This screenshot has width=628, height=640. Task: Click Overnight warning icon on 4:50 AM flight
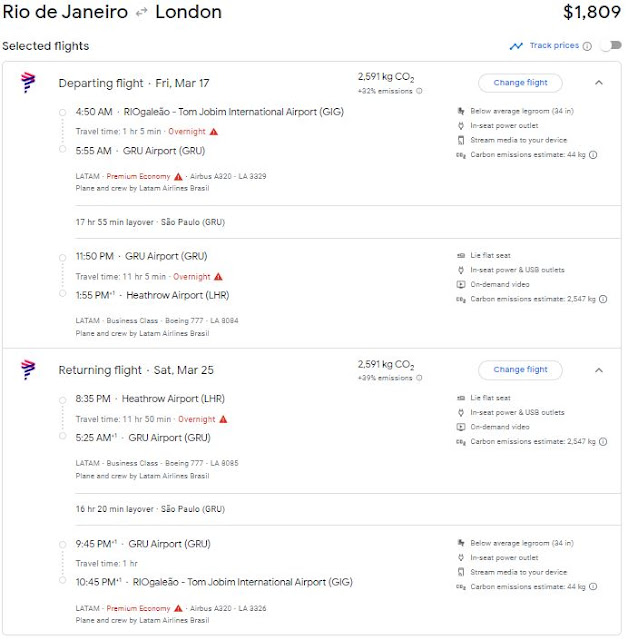pos(213,131)
